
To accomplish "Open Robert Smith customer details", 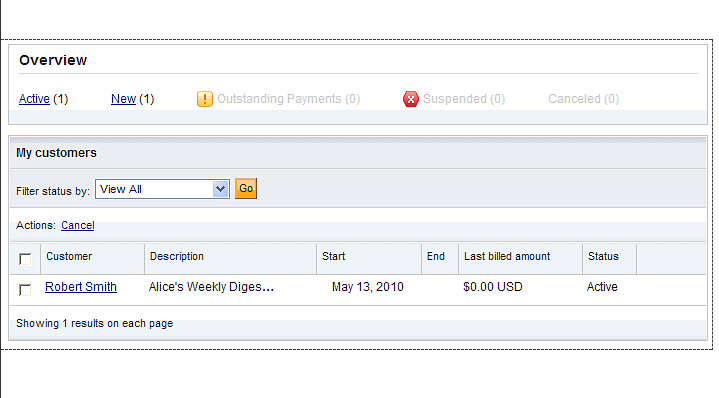I will (81, 287).
